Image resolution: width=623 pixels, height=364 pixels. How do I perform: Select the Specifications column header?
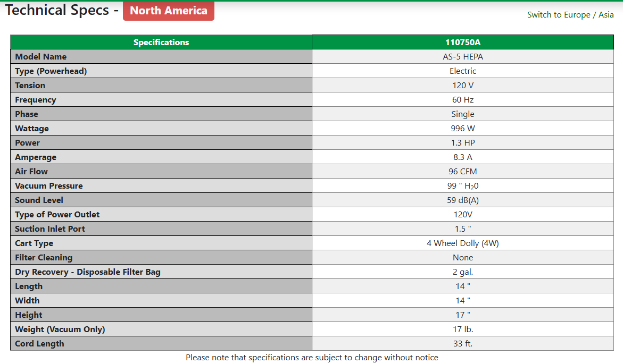[161, 42]
